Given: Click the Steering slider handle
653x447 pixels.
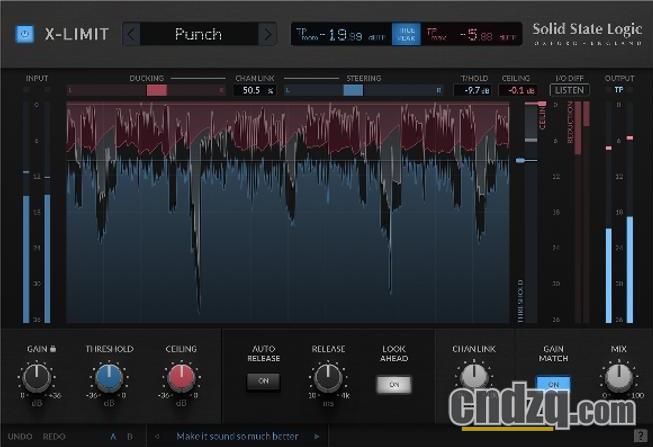Looking at the screenshot, I should pyautogui.click(x=353, y=90).
